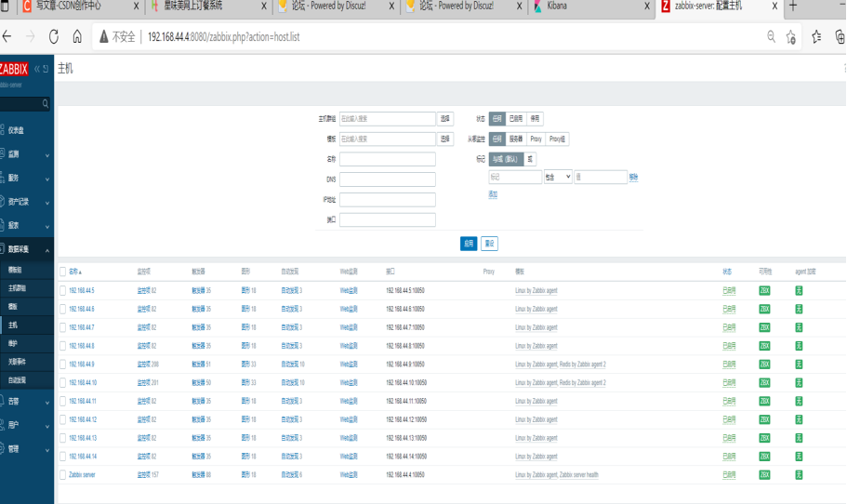The height and width of the screenshot is (504, 847).
Task: Tick the select-all checkbox in table header
Action: [62, 272]
